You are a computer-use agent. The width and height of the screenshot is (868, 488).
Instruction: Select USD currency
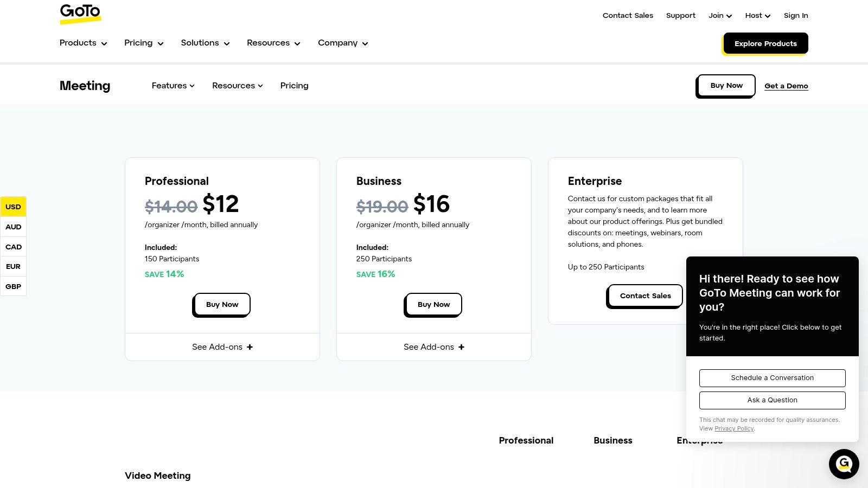point(13,207)
